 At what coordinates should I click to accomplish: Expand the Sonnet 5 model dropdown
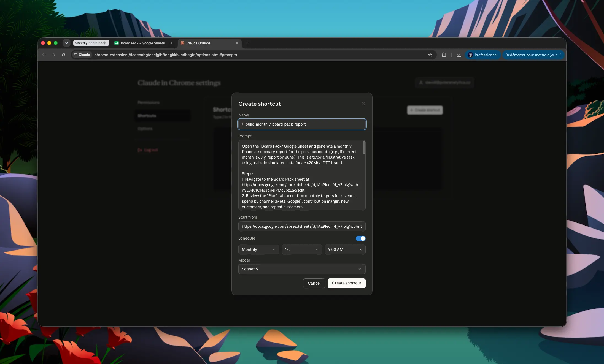(302, 269)
